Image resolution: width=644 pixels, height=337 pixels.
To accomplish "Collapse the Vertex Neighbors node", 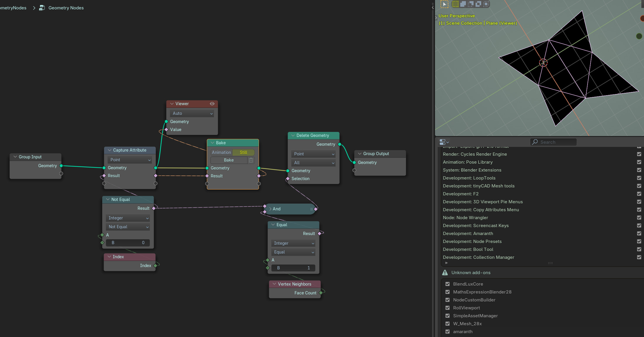I will [x=274, y=284].
